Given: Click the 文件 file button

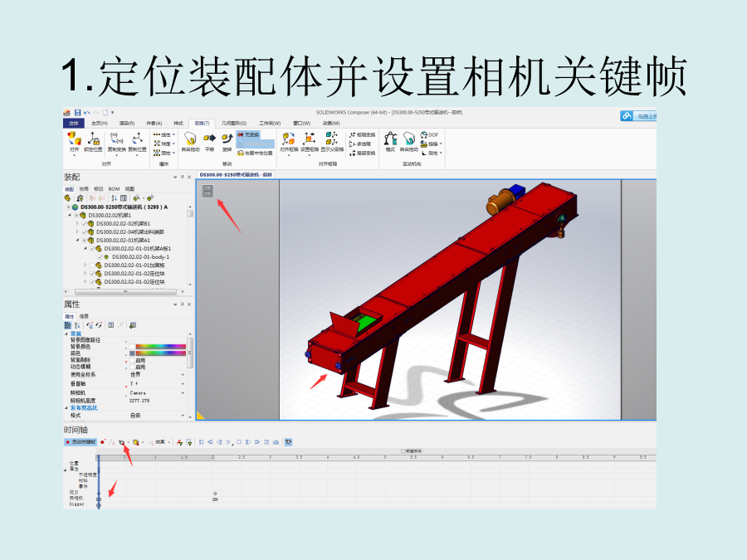Looking at the screenshot, I should [x=73, y=123].
